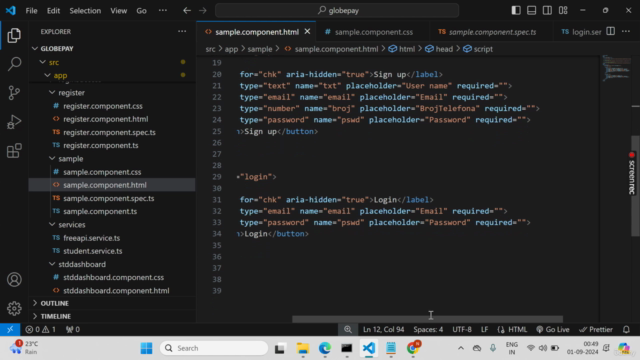Viewport: 640px width, 360px height.
Task: Open Windows Start menu
Action: click(x=146, y=348)
